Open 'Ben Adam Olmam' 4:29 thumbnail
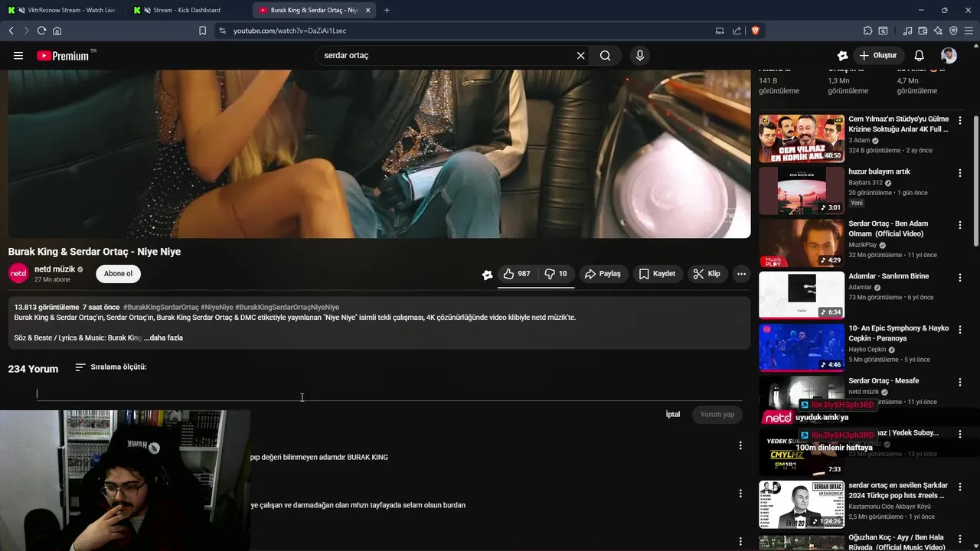 coord(802,243)
